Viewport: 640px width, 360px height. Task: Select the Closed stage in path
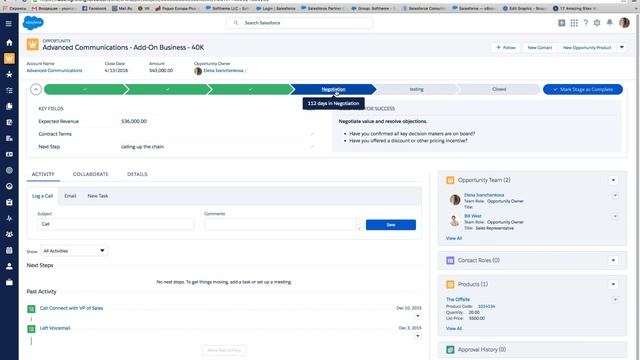point(499,89)
